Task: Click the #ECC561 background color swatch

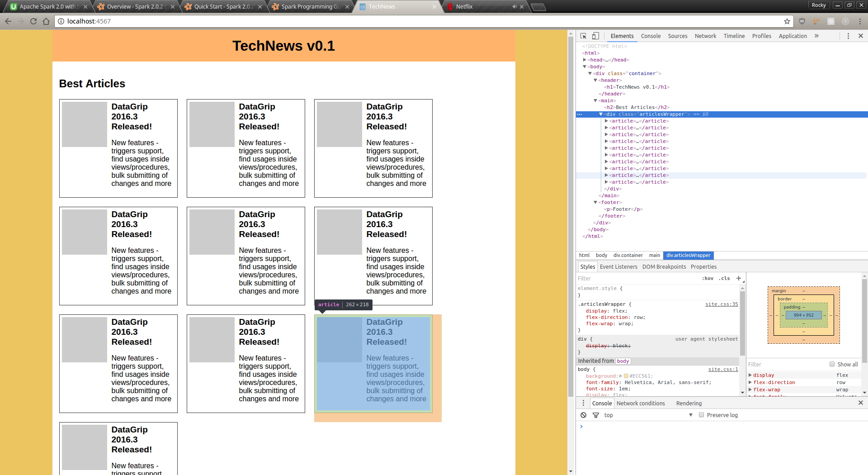Action: pos(626,376)
